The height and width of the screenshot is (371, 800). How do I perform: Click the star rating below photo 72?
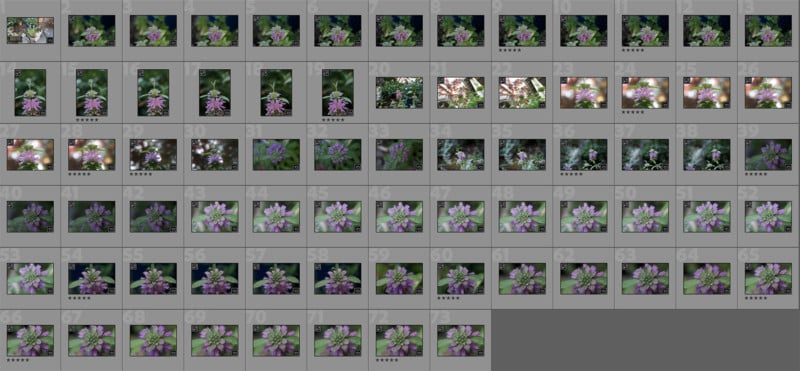click(x=387, y=360)
